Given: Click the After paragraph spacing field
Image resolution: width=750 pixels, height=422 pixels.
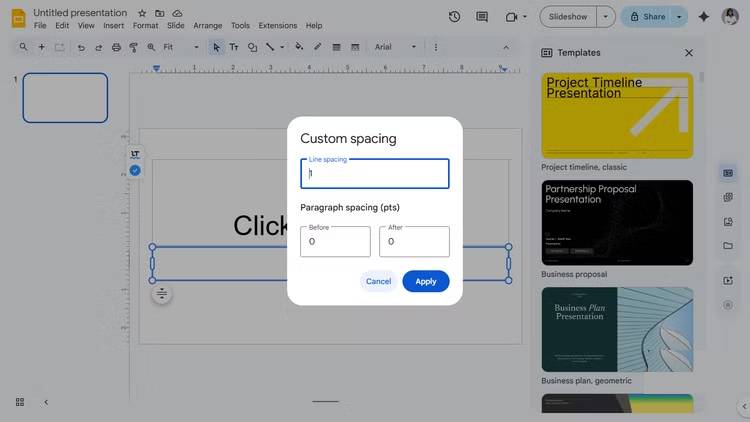Looking at the screenshot, I should click(x=414, y=241).
